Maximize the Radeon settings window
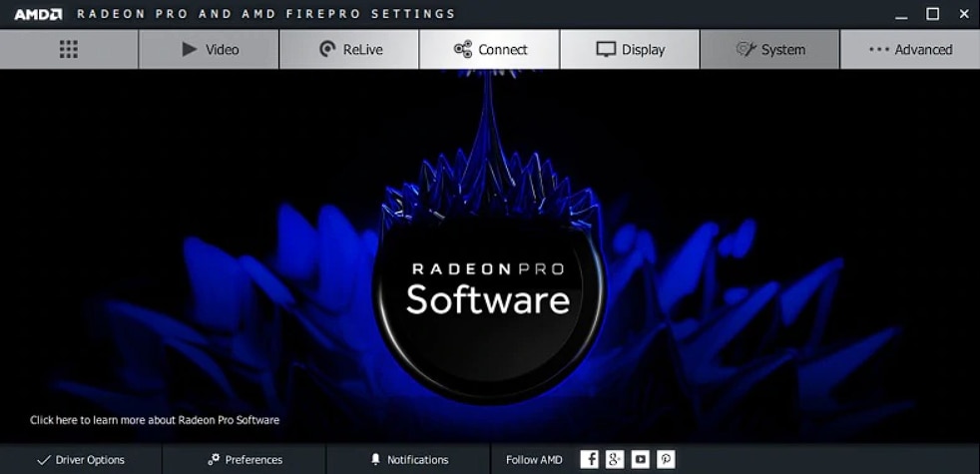 tap(932, 14)
